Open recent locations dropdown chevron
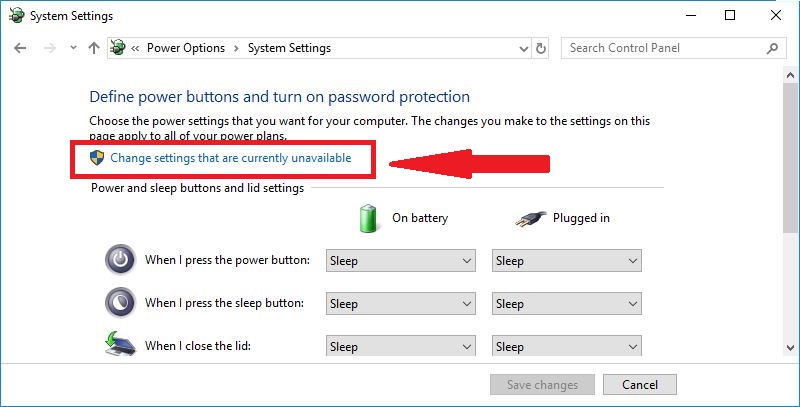The image size is (800, 407). (x=73, y=48)
